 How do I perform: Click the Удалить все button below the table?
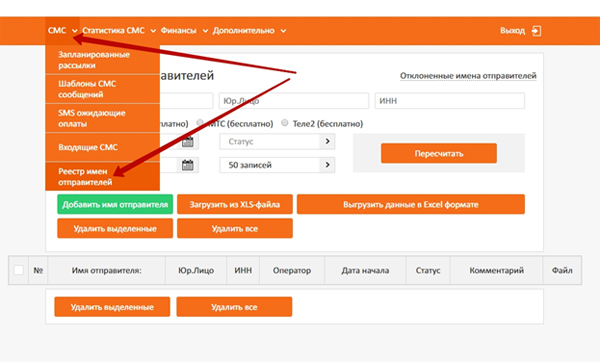[234, 307]
